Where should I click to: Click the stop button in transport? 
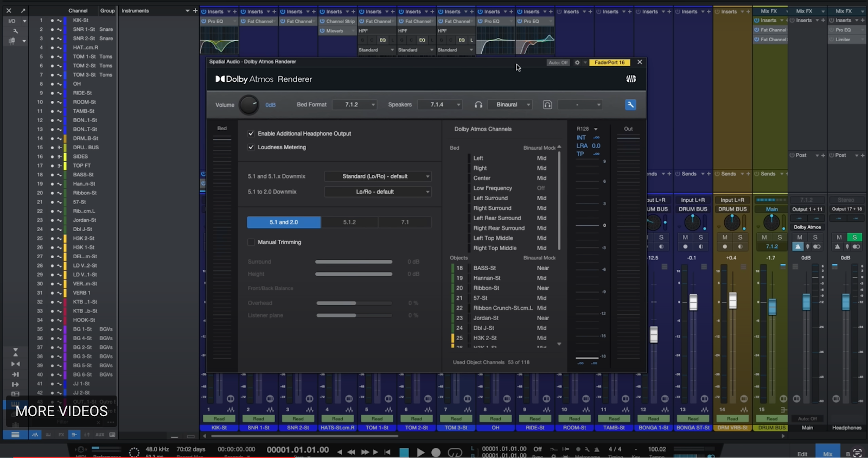tap(404, 452)
